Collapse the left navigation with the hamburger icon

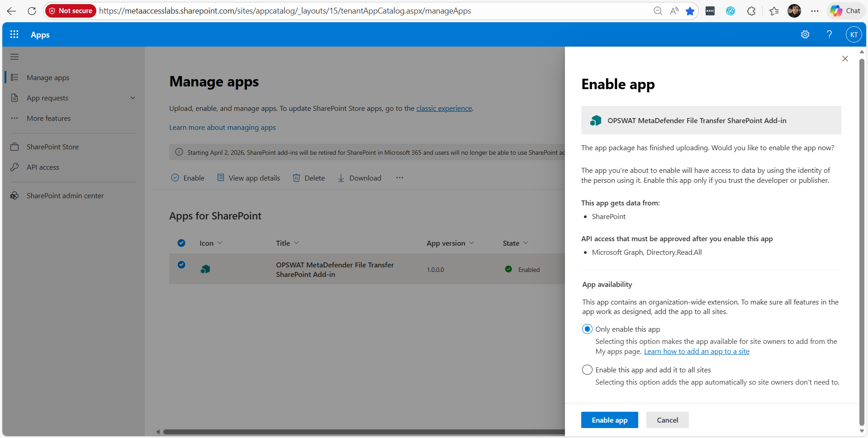(14, 57)
